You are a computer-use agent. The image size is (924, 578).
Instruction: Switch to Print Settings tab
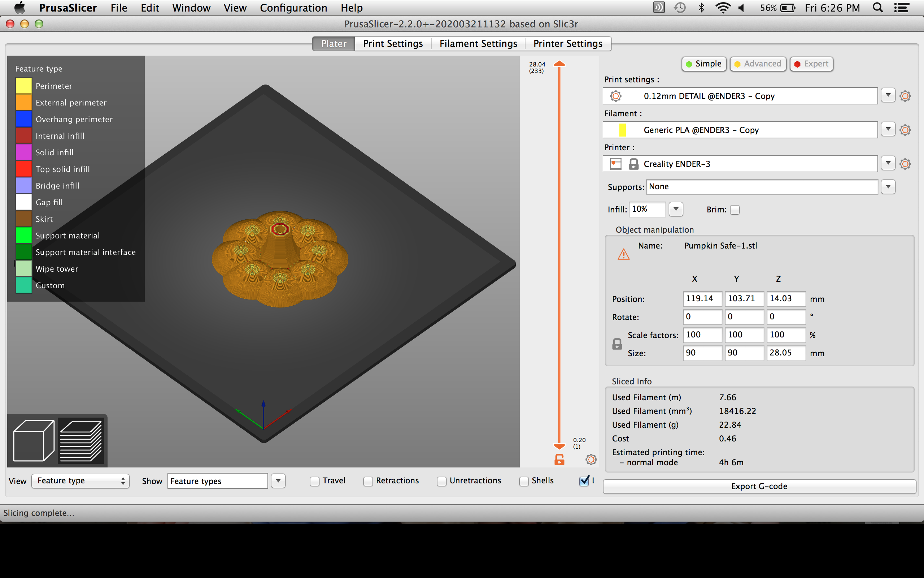393,44
